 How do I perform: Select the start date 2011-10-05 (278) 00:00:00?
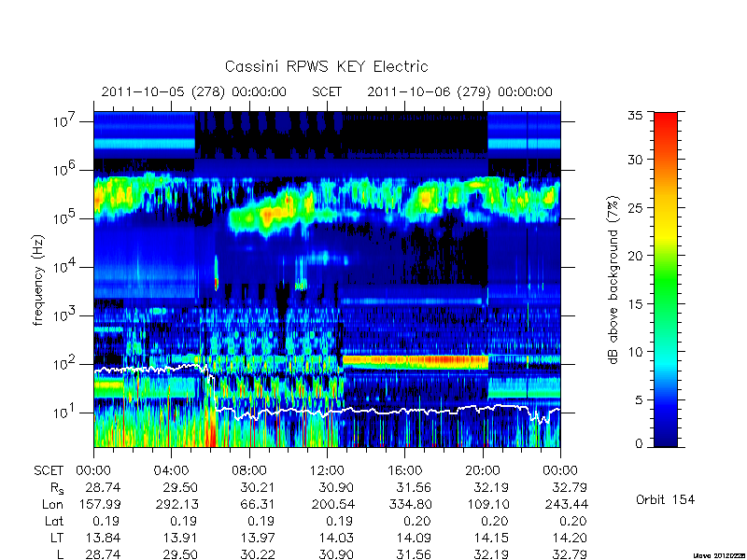coord(194,91)
